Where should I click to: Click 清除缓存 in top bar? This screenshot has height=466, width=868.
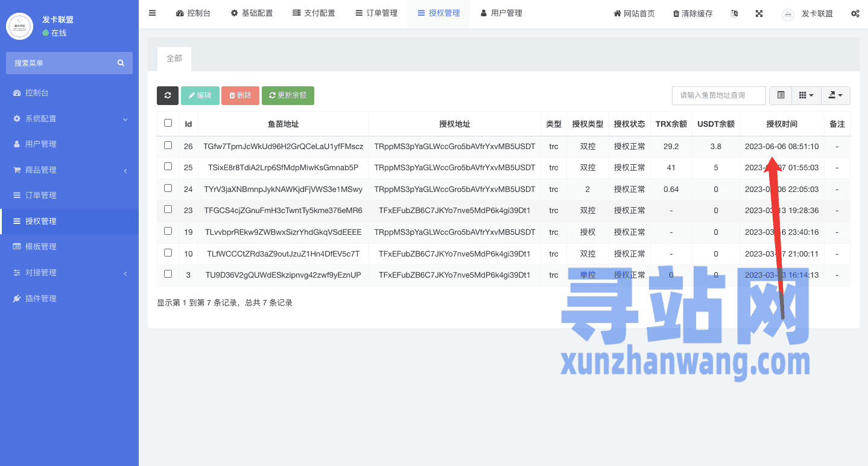coord(692,13)
